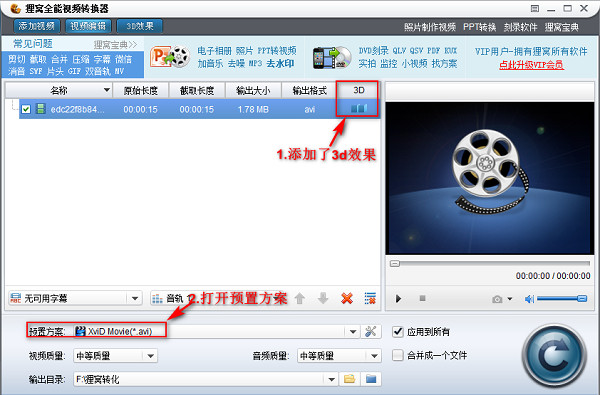Open the window options menu icon in the title bar
The image size is (600, 395).
[535, 8]
